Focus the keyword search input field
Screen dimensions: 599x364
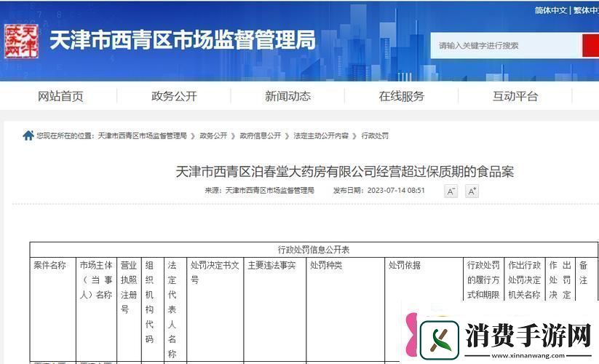coord(506,45)
